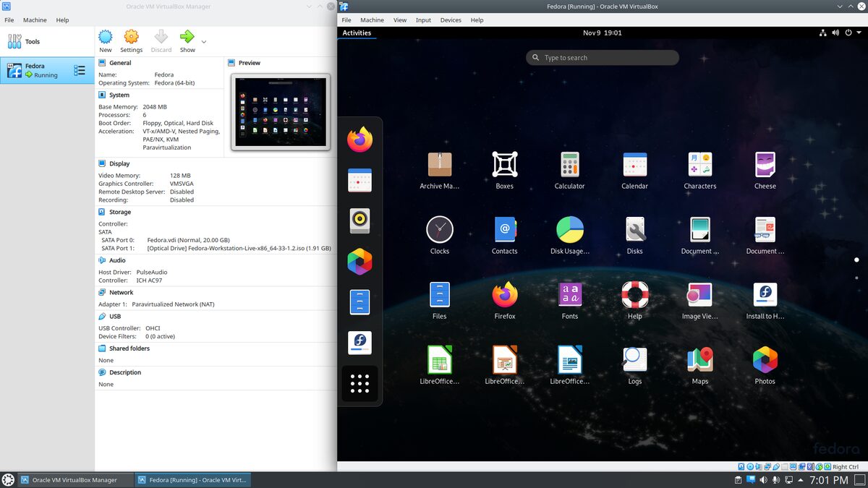Click the USB section header
The image size is (868, 488).
(x=115, y=316)
